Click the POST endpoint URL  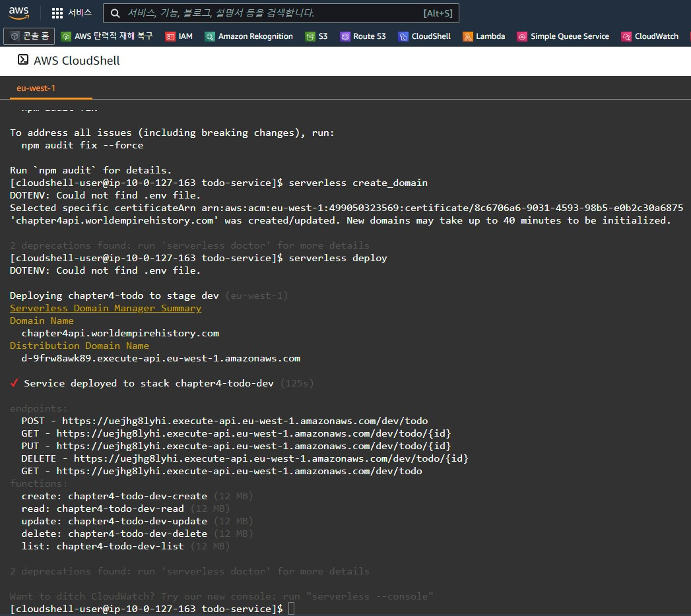245,421
